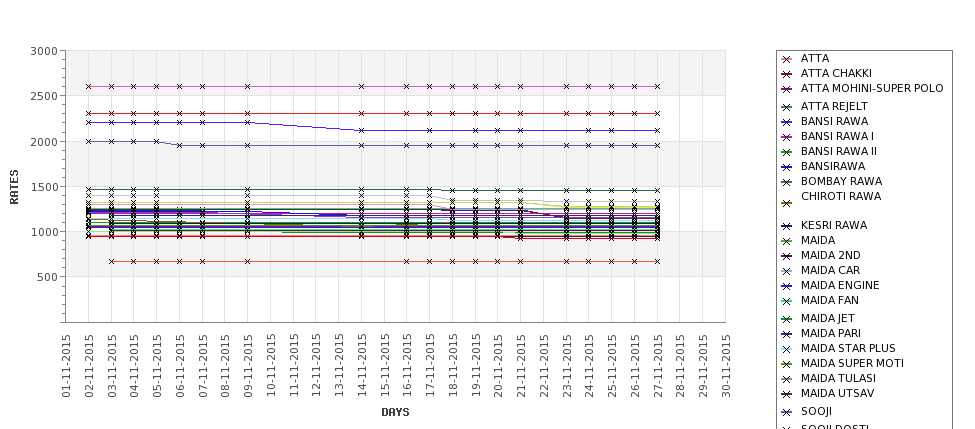Screen dimensions: 975x429
Task: Click the MAIDA FAN legend marker
Action: [787, 301]
